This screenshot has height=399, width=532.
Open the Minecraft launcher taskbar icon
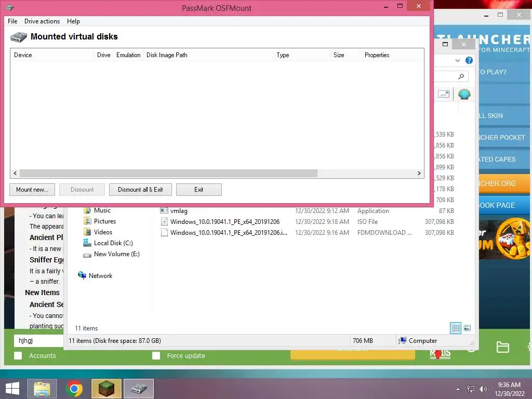pos(107,389)
